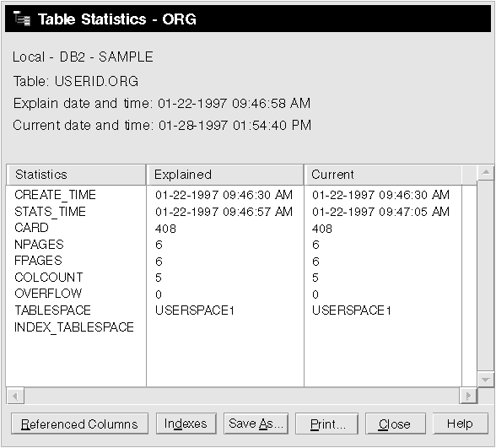Click the Save As... button
The height and width of the screenshot is (448, 496).
click(x=256, y=424)
